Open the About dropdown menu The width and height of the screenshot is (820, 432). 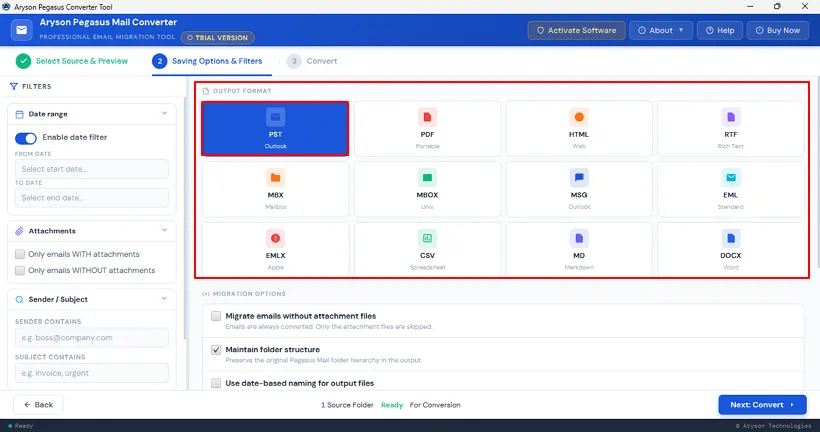(x=660, y=30)
